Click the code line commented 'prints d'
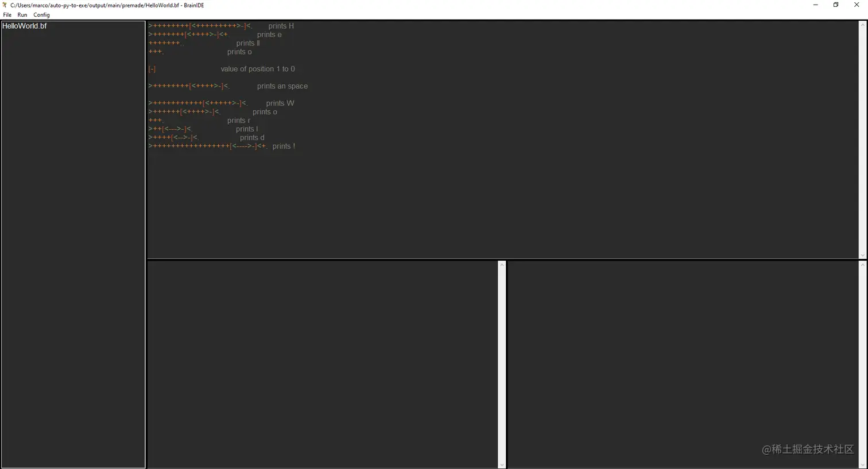 (x=206, y=138)
